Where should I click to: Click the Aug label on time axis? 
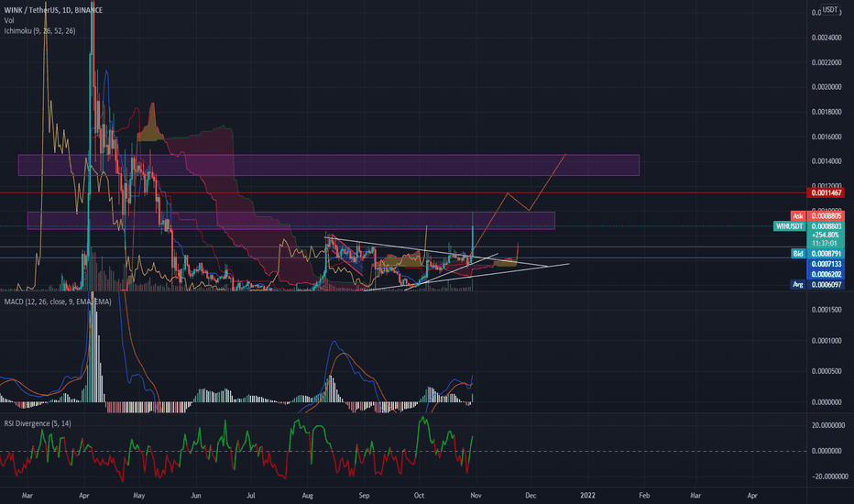(x=307, y=495)
